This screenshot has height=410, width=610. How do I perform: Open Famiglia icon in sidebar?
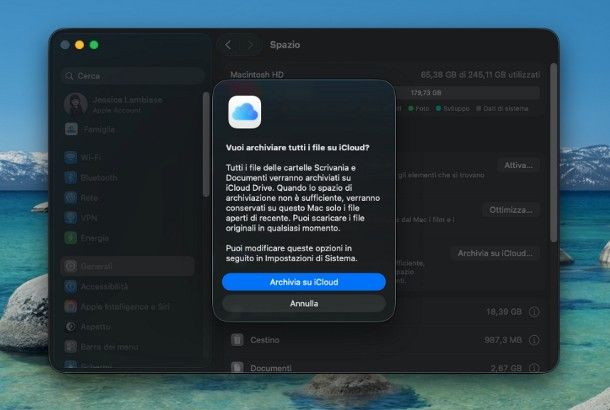[71, 129]
